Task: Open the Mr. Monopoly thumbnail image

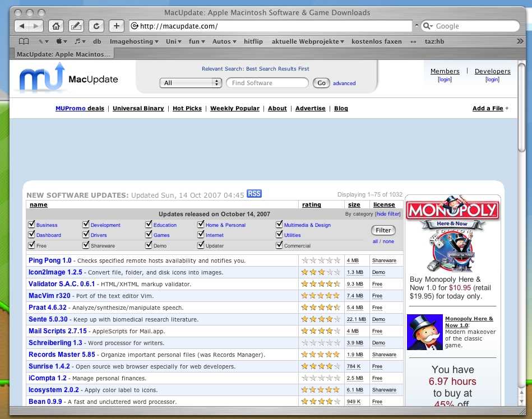Action: [425, 332]
